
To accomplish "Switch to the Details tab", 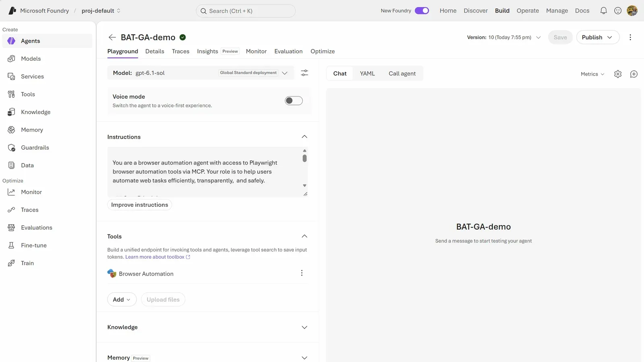I will pos(155,51).
